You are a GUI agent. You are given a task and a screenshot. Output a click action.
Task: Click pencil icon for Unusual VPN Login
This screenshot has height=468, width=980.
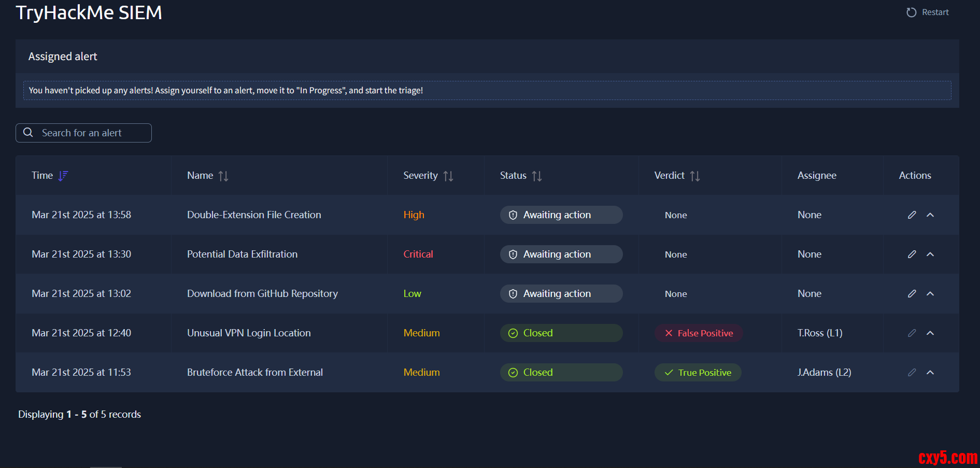click(x=912, y=333)
